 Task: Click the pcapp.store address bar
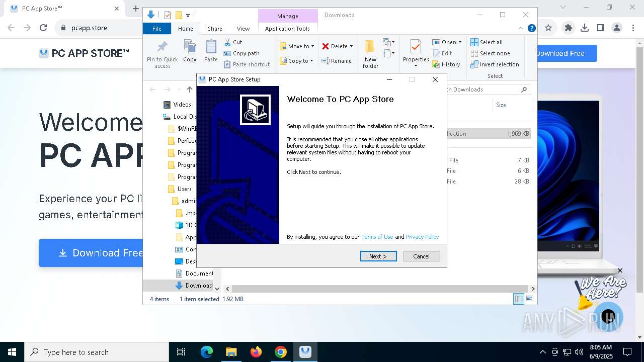pos(89,28)
